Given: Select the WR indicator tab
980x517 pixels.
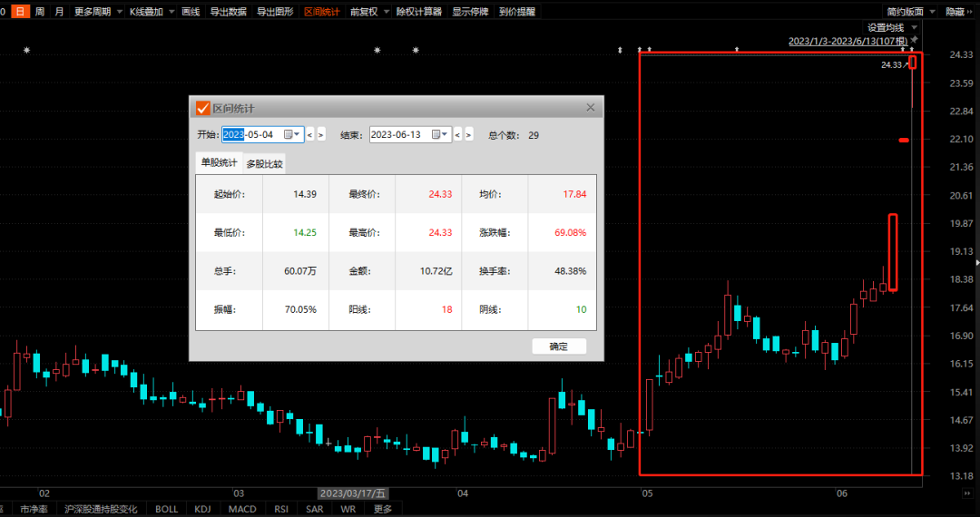Looking at the screenshot, I should tap(348, 509).
